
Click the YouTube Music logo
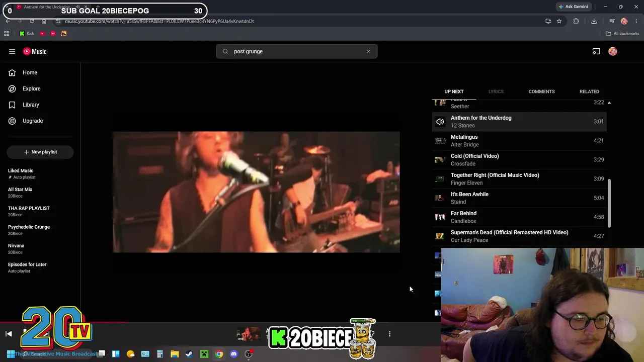click(35, 51)
